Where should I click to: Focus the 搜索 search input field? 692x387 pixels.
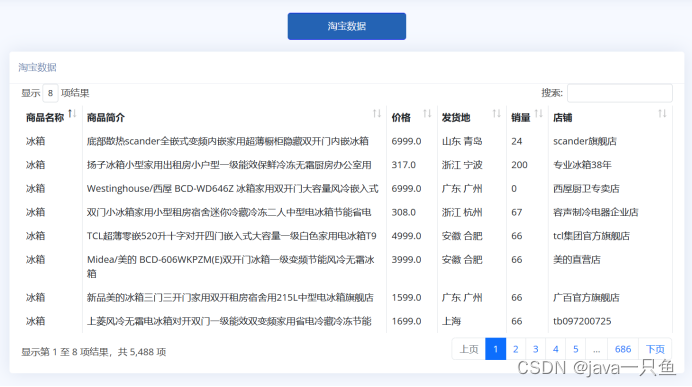620,93
